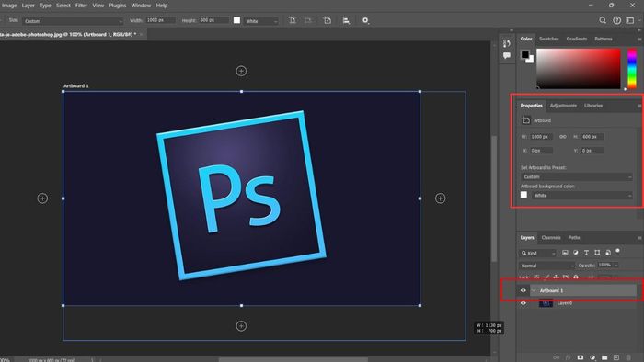Click the X position field in Properties
644x362 pixels.
pyautogui.click(x=541, y=151)
